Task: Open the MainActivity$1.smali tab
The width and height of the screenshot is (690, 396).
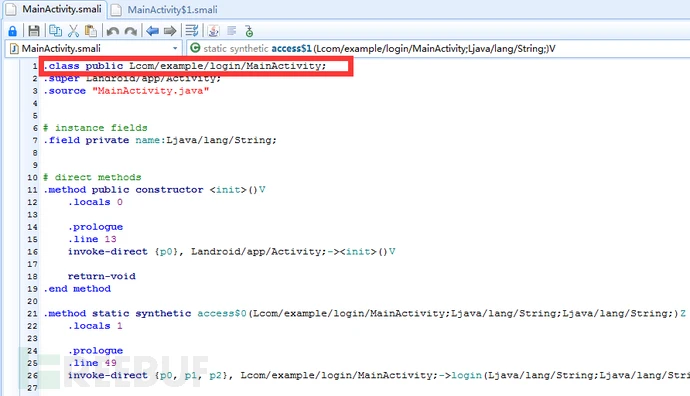Action: tap(165, 10)
